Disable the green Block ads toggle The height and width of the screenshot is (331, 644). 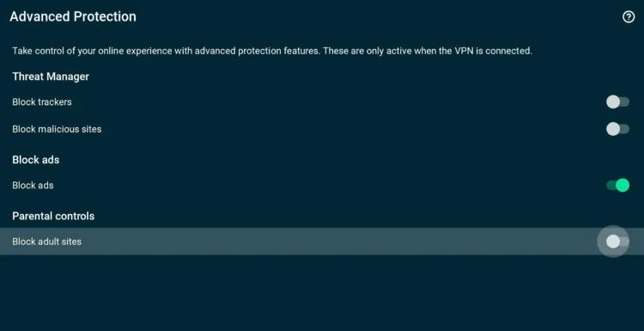point(617,186)
